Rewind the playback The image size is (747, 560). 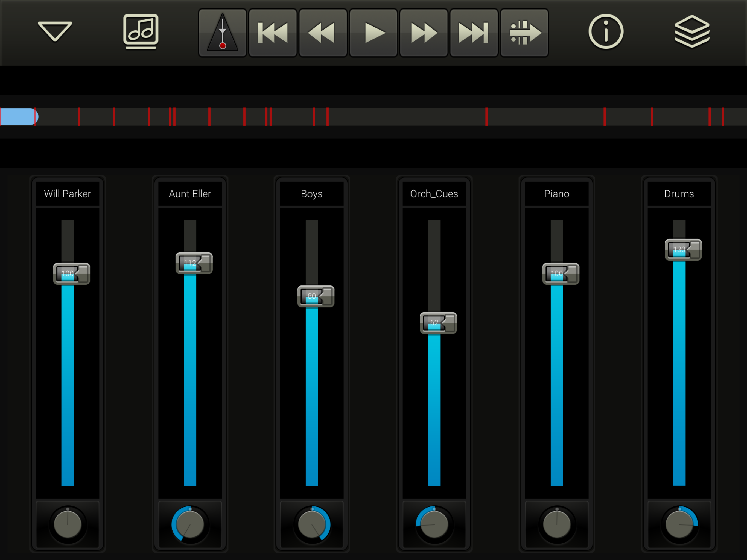pos(323,33)
